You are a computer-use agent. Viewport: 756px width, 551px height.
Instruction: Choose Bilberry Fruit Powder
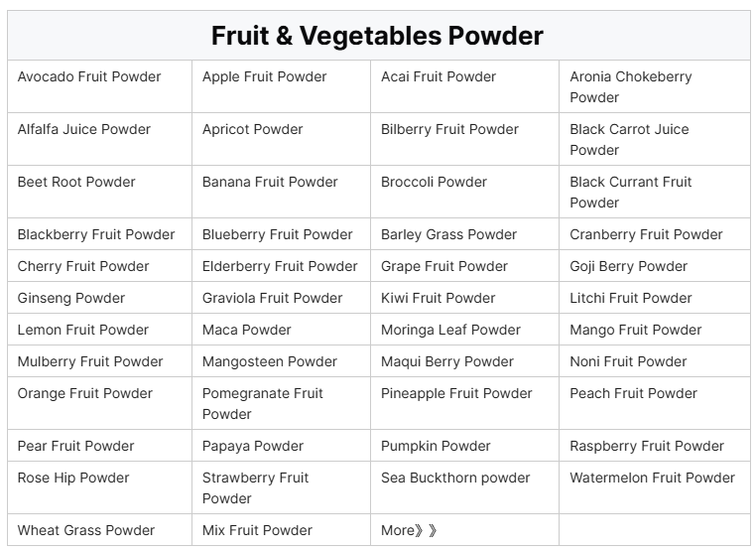(x=449, y=129)
